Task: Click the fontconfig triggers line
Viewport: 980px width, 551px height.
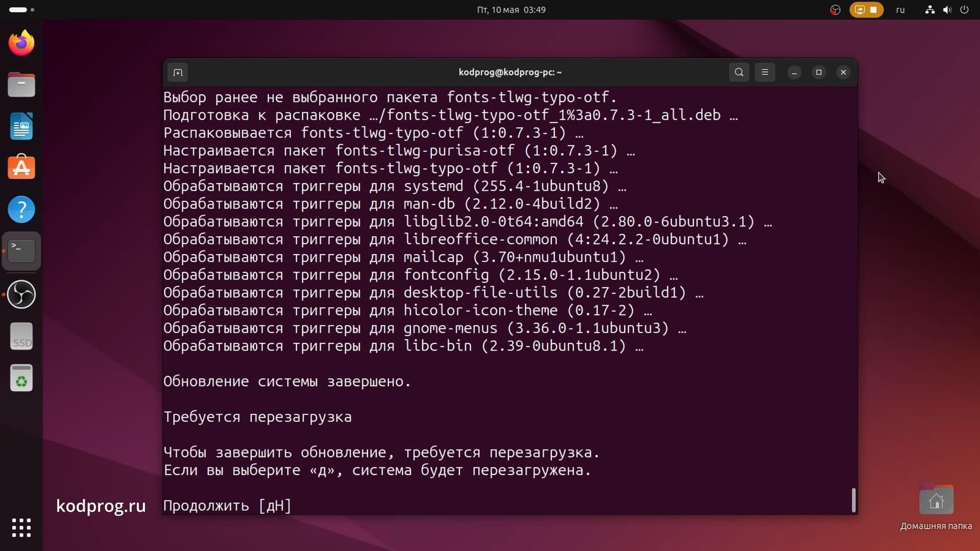Action: coord(421,275)
